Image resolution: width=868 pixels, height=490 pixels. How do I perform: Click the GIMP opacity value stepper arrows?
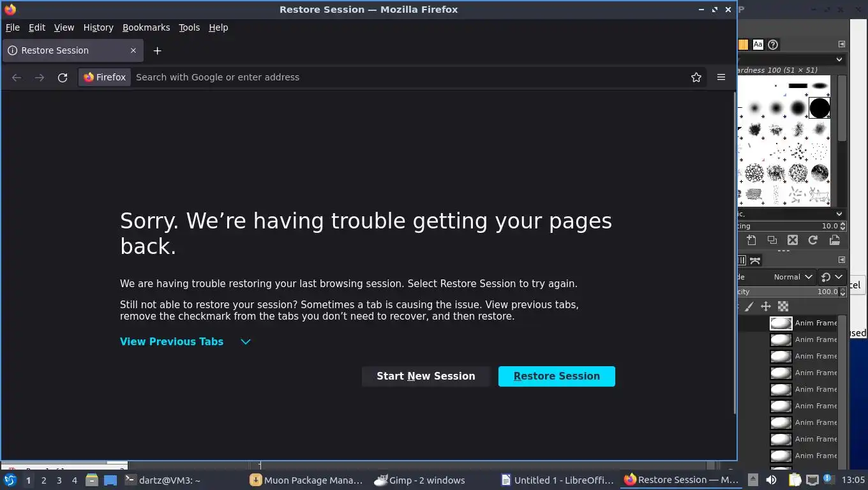point(842,292)
